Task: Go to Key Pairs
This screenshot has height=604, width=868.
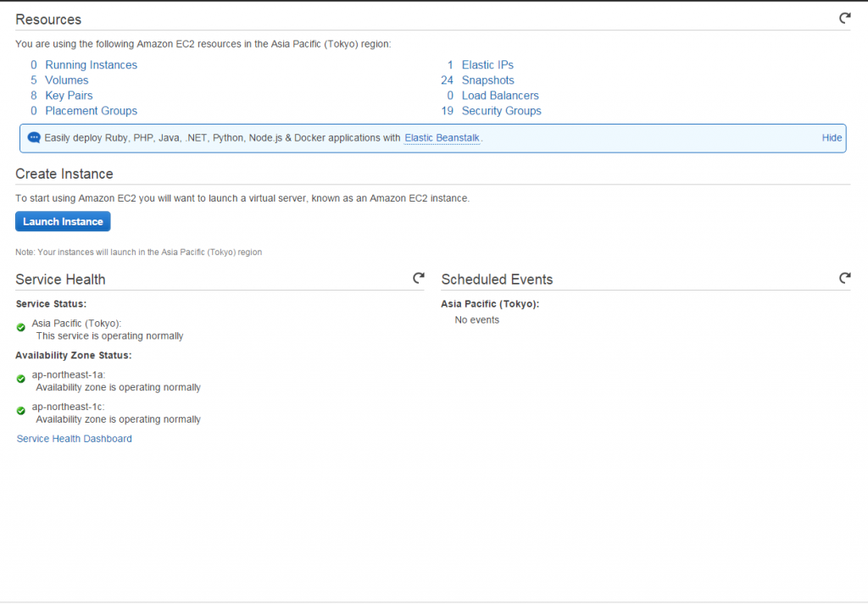Action: click(x=69, y=96)
